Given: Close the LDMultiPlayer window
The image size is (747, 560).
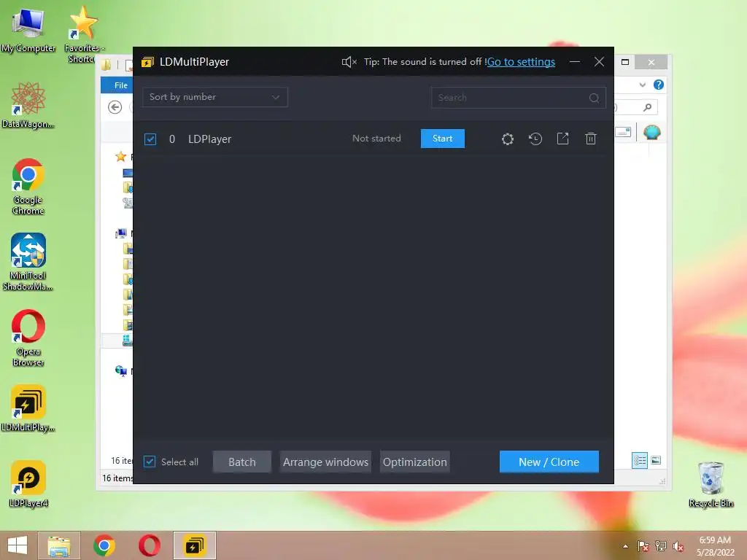Looking at the screenshot, I should pos(599,62).
